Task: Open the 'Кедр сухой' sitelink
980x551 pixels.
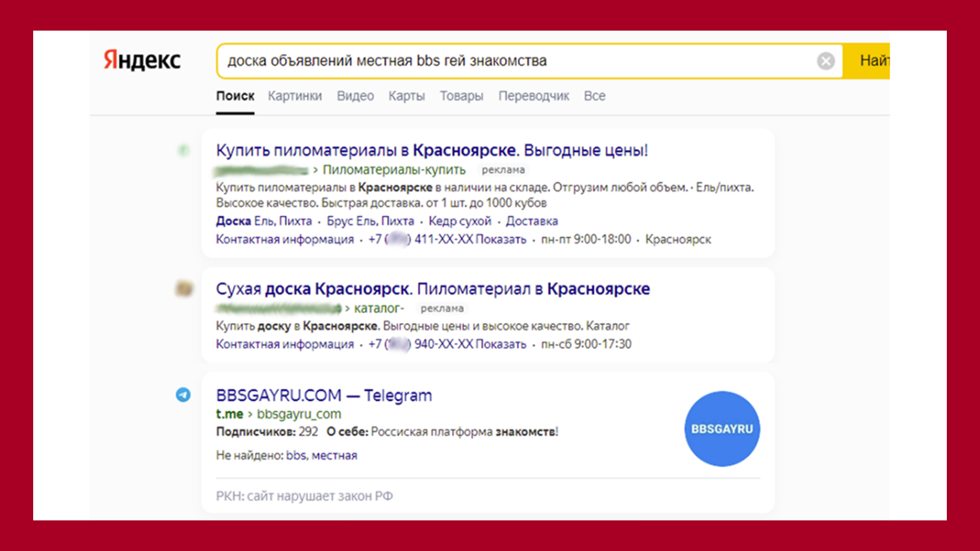Action: pyautogui.click(x=460, y=221)
